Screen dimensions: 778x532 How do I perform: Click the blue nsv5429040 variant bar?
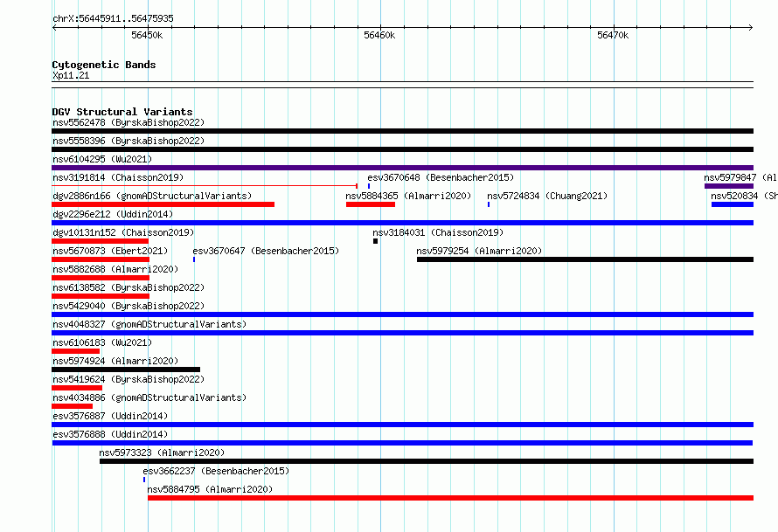pos(402,314)
